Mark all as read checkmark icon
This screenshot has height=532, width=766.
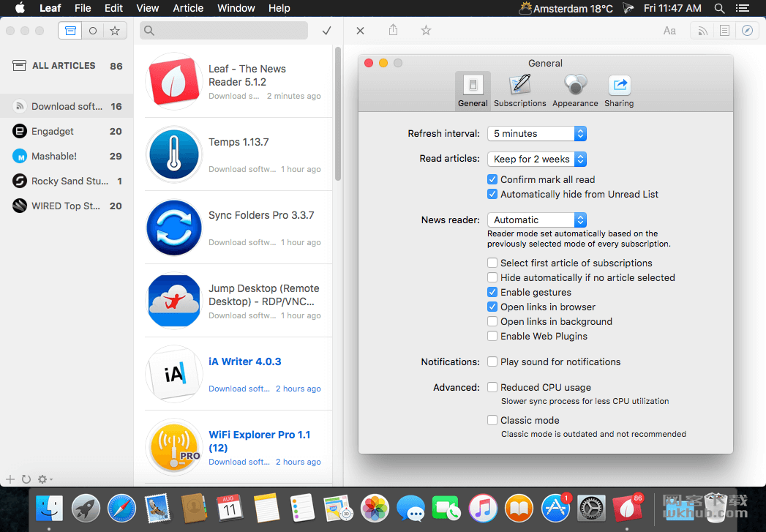tap(327, 31)
